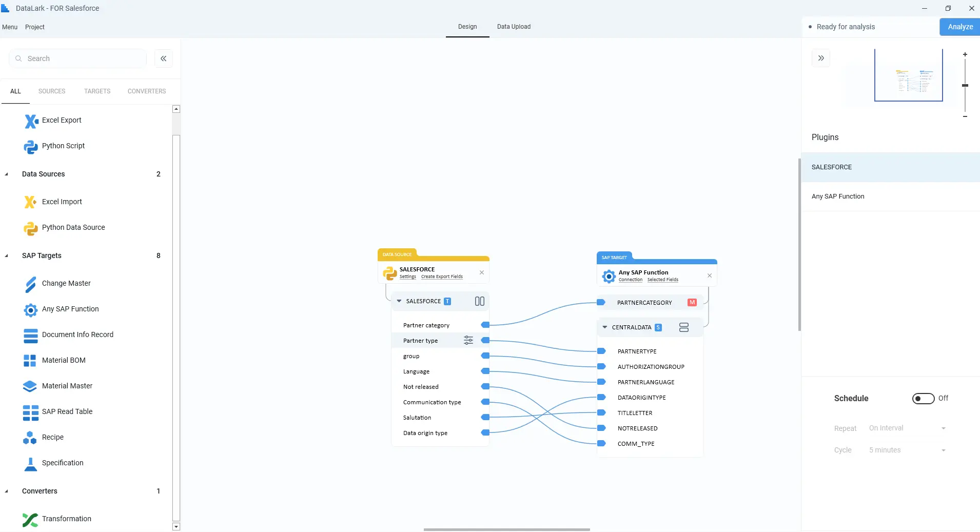Click the sidebar scroll down arrow
The width and height of the screenshot is (980, 532).
click(177, 527)
